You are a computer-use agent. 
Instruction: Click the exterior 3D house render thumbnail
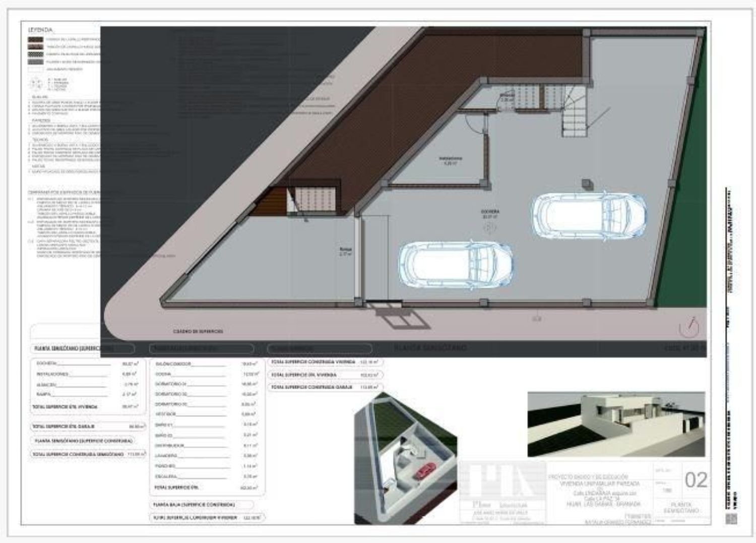[616, 424]
